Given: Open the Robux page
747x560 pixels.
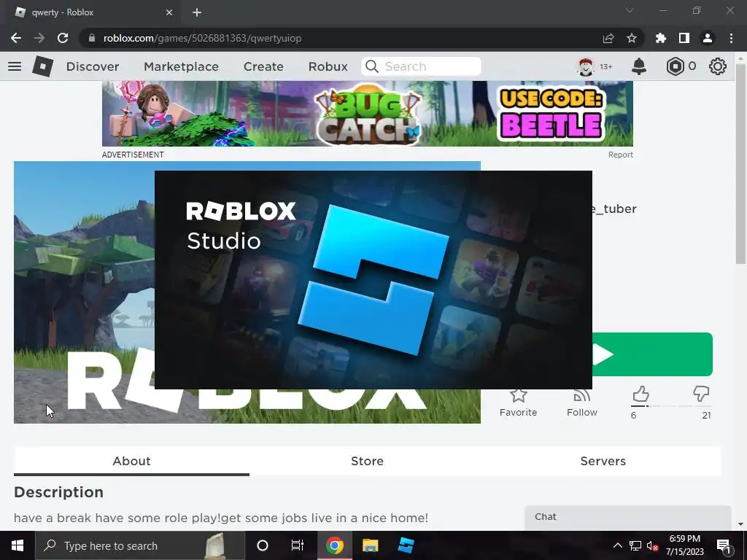Looking at the screenshot, I should coord(328,66).
